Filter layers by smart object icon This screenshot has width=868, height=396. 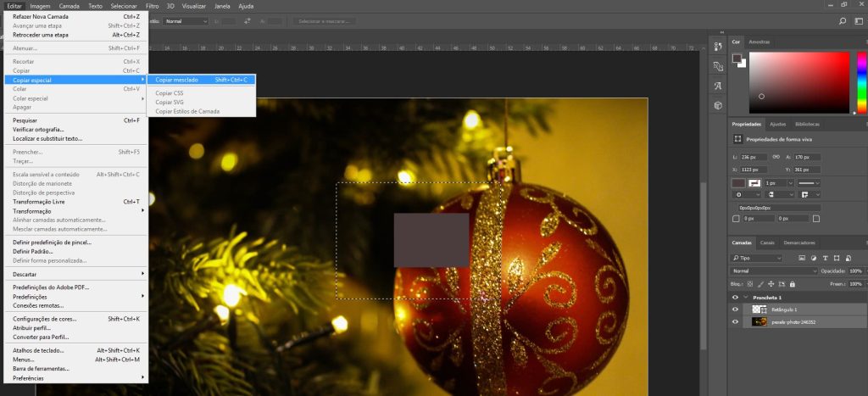pyautogui.click(x=848, y=258)
